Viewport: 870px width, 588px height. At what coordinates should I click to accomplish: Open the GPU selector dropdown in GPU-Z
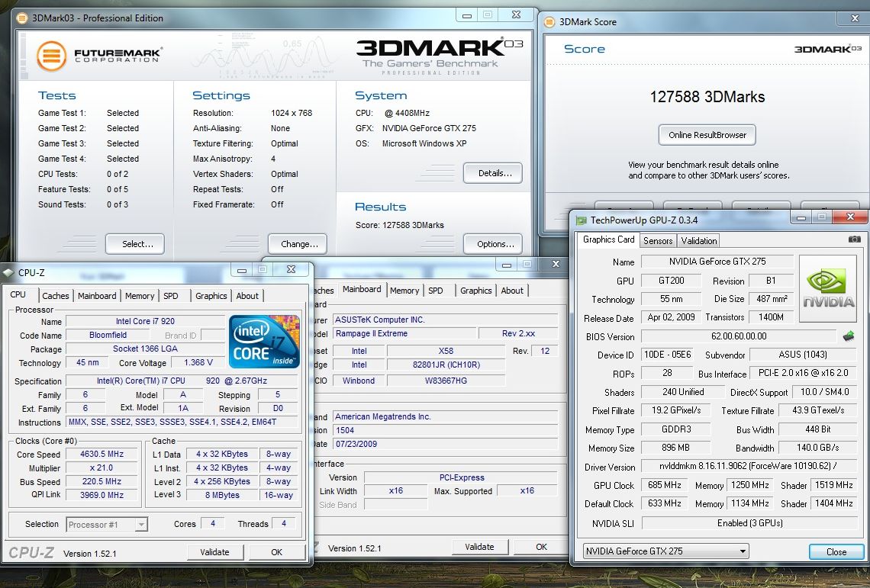point(665,551)
